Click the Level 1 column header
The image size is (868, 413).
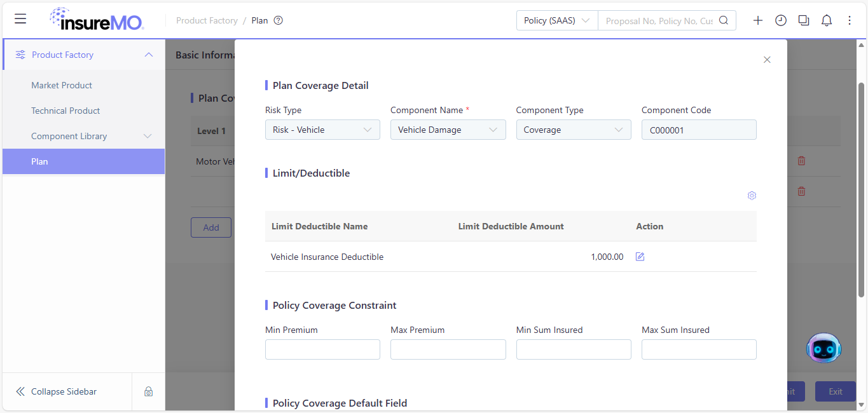pyautogui.click(x=211, y=131)
